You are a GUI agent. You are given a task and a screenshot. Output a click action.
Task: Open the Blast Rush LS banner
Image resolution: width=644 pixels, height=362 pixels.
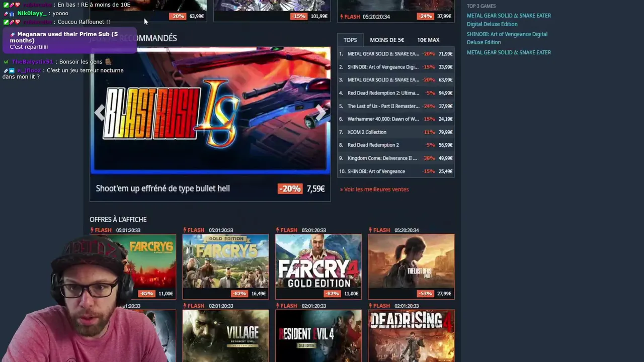click(210, 111)
